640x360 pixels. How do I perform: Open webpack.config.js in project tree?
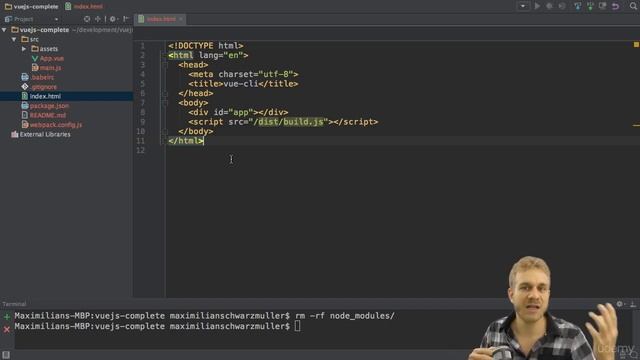click(x=52, y=125)
